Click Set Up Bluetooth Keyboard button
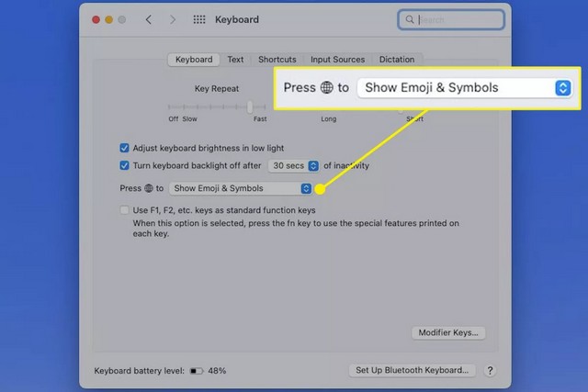This screenshot has height=392, width=588. point(413,370)
